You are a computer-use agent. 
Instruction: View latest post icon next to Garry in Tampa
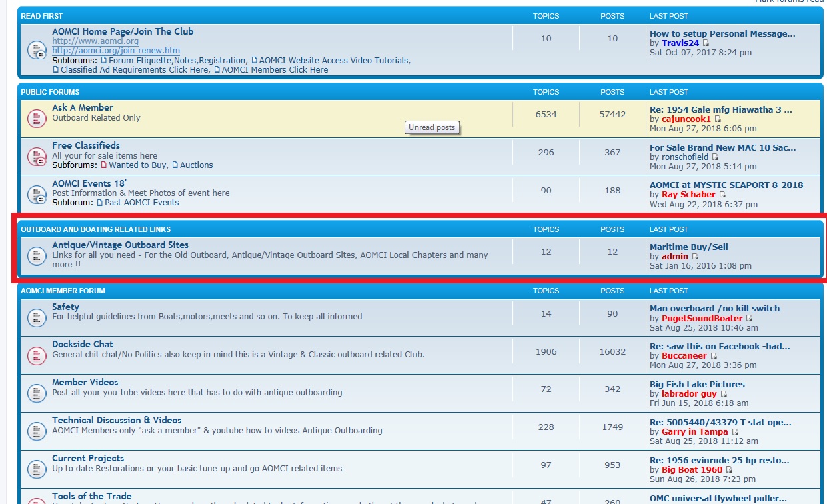coord(735,432)
